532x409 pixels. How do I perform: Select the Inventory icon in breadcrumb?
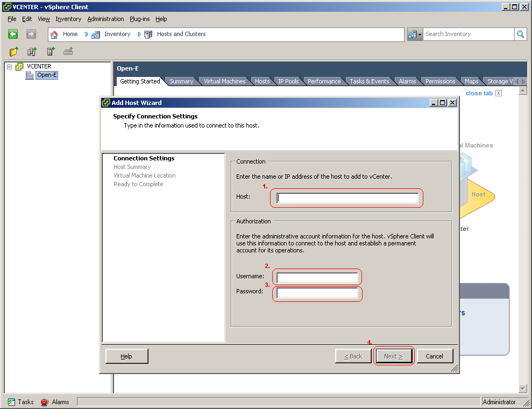coord(96,34)
